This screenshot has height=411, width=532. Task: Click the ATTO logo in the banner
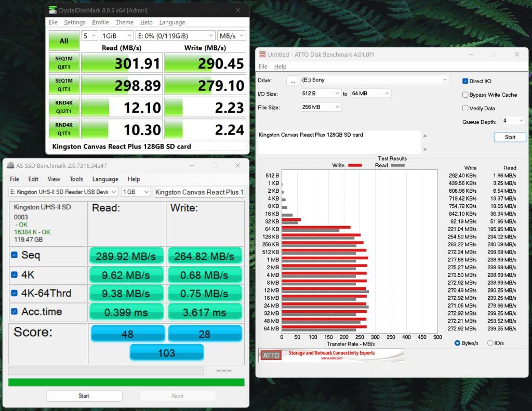271,355
